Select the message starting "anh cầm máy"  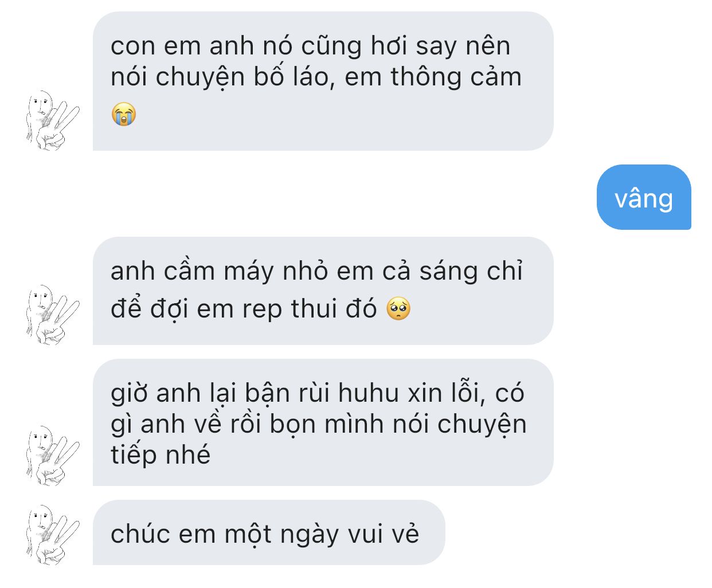click(x=323, y=291)
